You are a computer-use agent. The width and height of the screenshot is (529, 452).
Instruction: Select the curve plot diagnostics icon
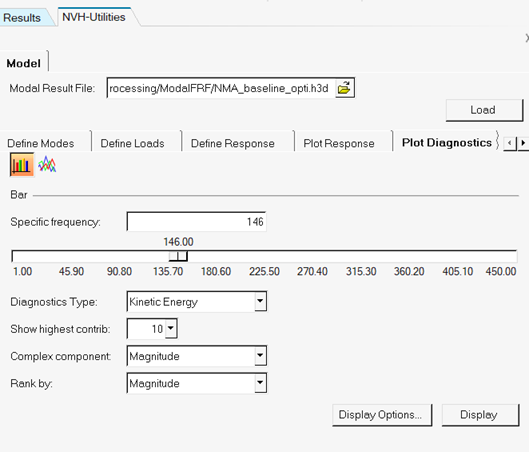tap(47, 165)
